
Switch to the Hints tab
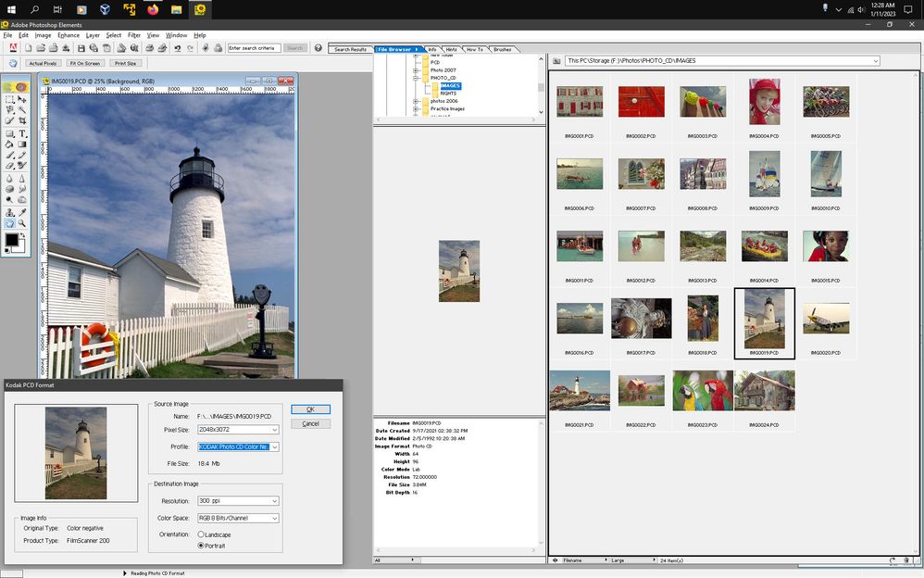(x=453, y=49)
